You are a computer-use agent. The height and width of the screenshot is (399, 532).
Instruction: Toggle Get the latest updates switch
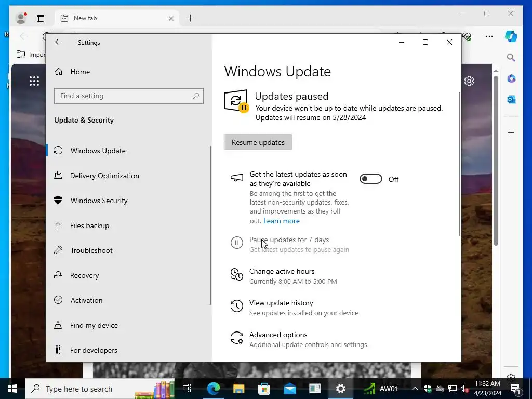point(370,179)
